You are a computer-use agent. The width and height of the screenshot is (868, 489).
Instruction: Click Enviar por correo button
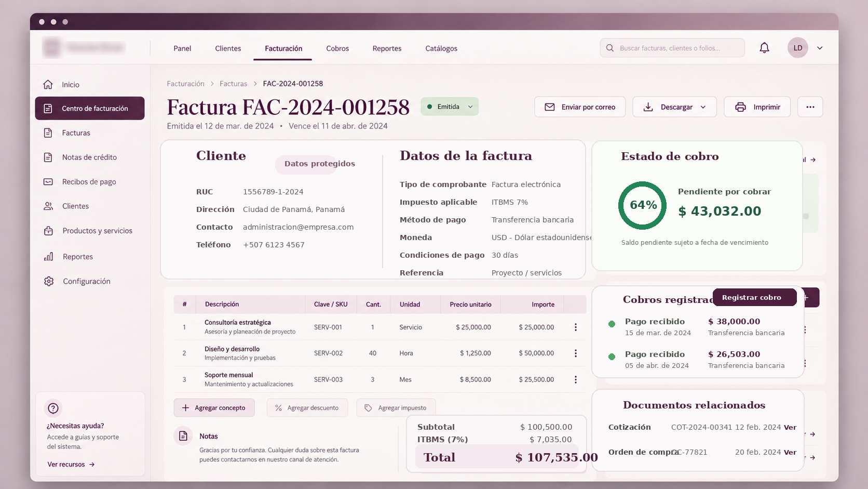click(580, 107)
